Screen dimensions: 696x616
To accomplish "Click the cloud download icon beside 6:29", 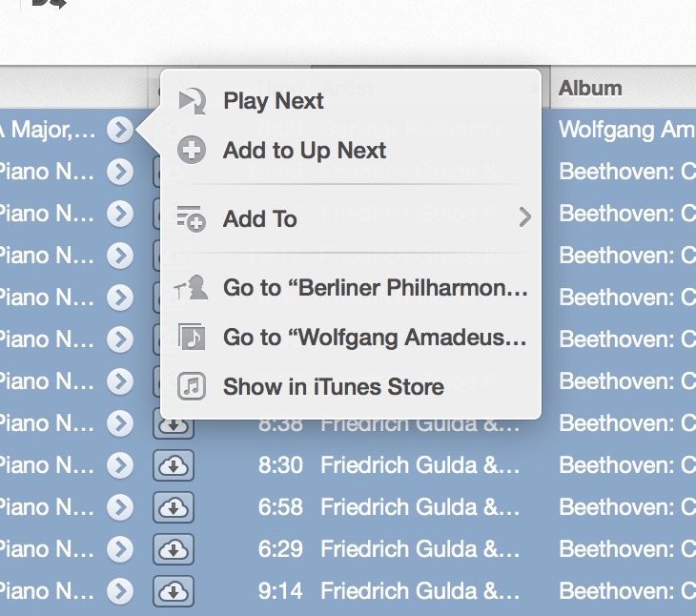I will pos(174,549).
